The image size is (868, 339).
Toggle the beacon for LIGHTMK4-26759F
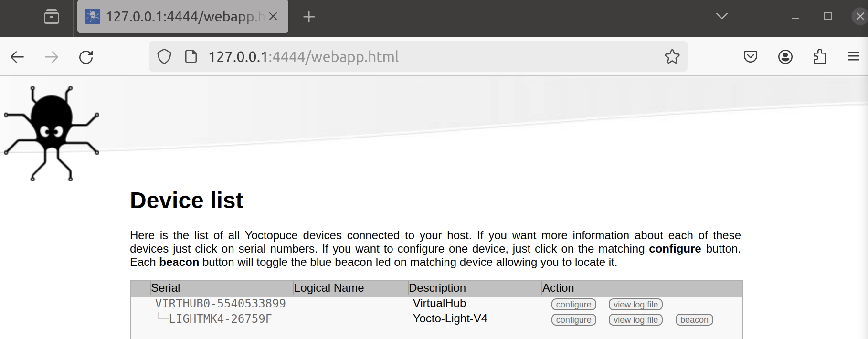[694, 319]
